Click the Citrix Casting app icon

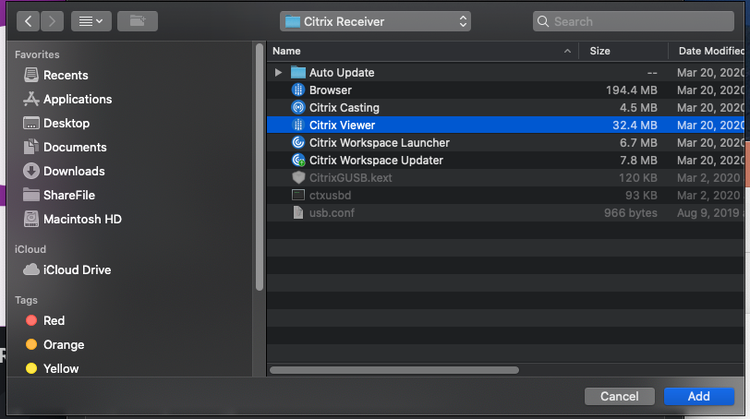pos(298,108)
